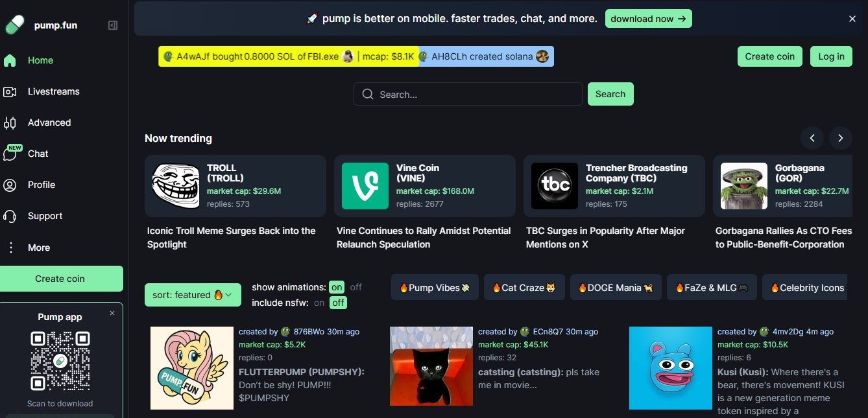
Task: Scan area: click the Pump app QR code
Action: point(60,361)
